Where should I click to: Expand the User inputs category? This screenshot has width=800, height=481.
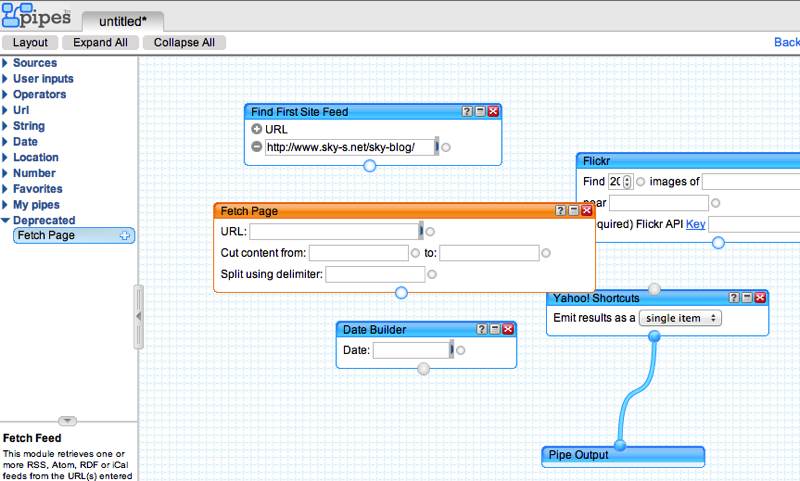pyautogui.click(x=5, y=79)
